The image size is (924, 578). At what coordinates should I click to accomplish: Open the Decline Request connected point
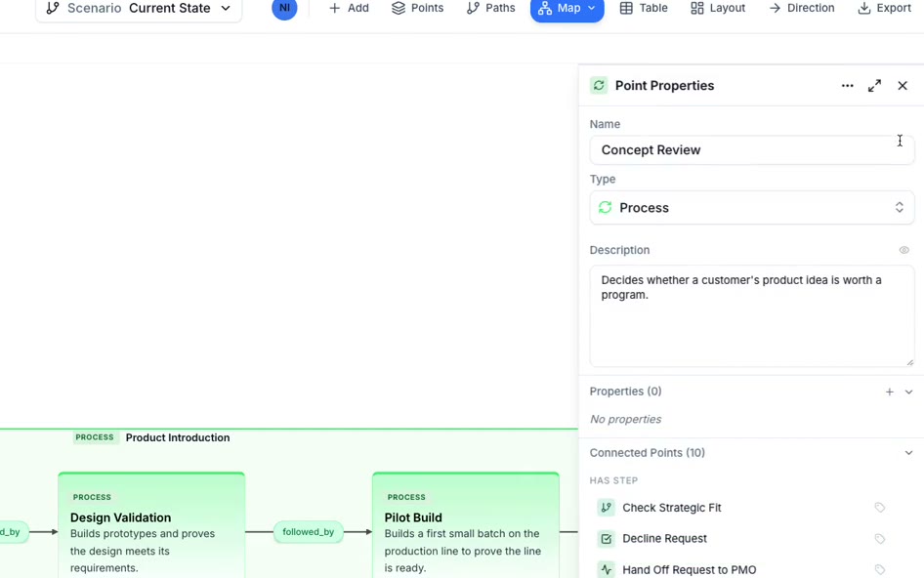pyautogui.click(x=665, y=539)
